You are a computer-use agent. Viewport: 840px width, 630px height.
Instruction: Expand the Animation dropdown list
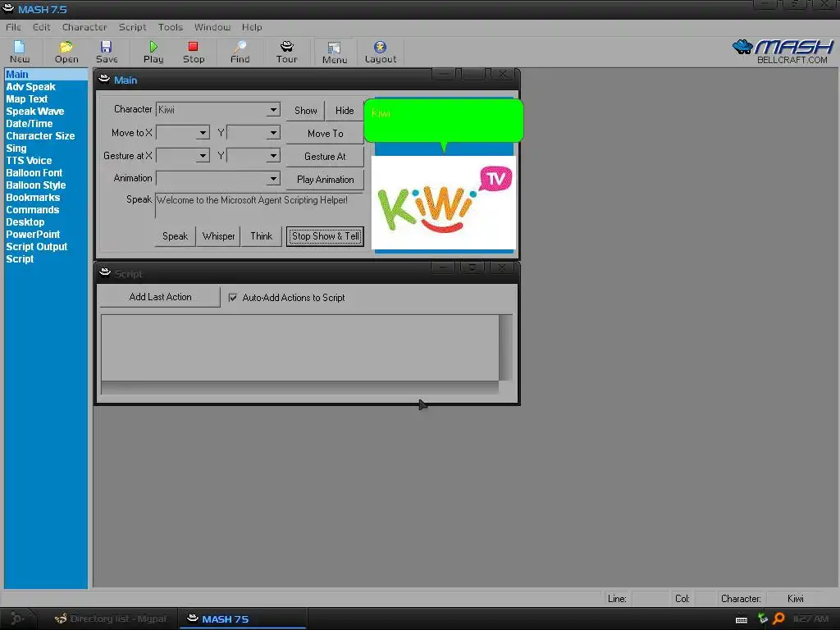[273, 178]
